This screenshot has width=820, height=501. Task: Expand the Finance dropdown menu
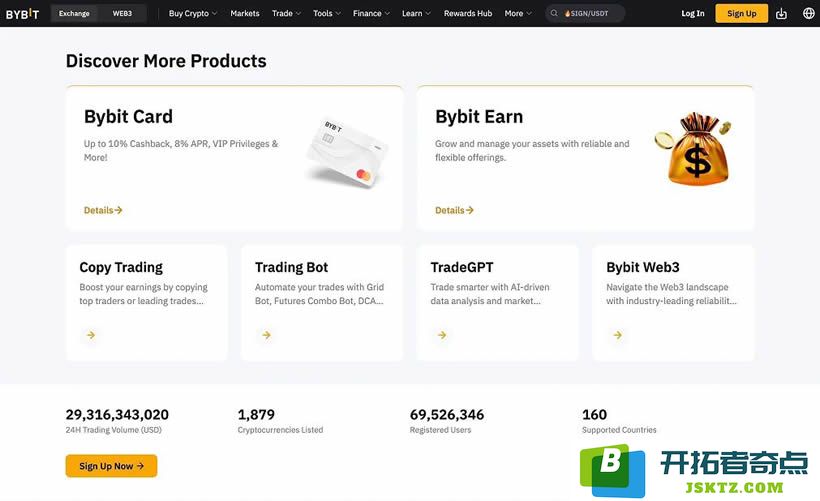point(371,14)
